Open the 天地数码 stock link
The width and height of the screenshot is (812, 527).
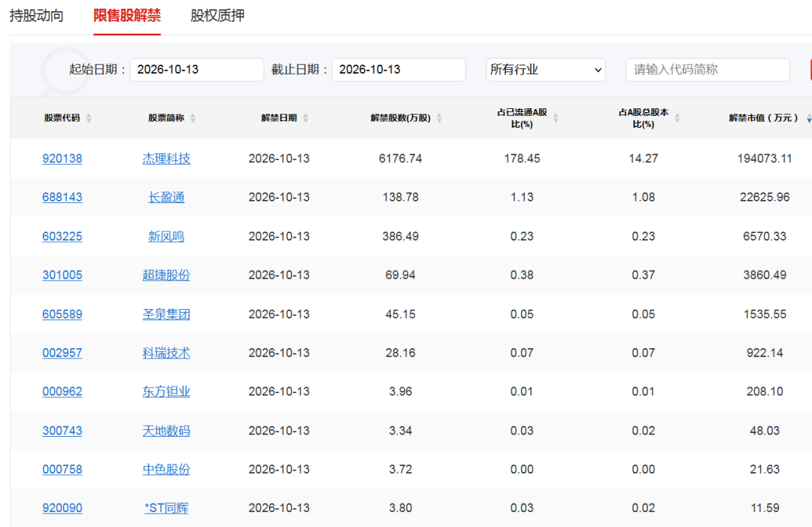pyautogui.click(x=166, y=431)
